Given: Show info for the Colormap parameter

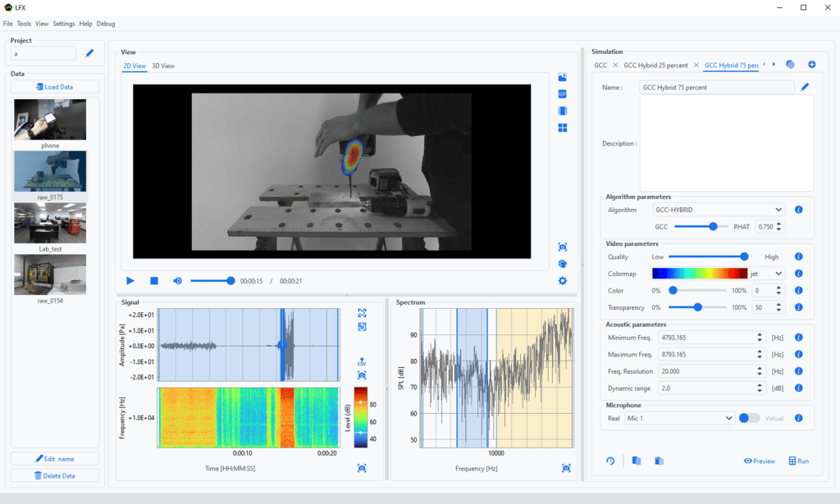Looking at the screenshot, I should click(x=799, y=274).
